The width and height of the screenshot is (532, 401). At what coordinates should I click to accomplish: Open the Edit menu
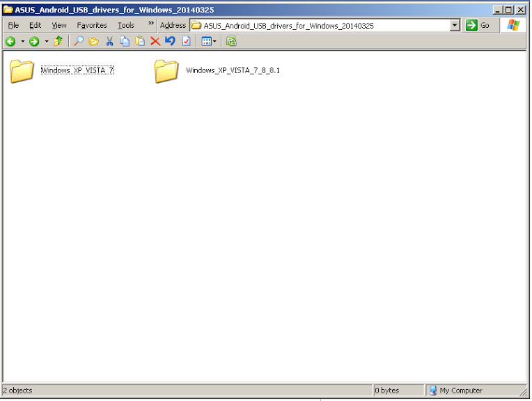coord(35,26)
